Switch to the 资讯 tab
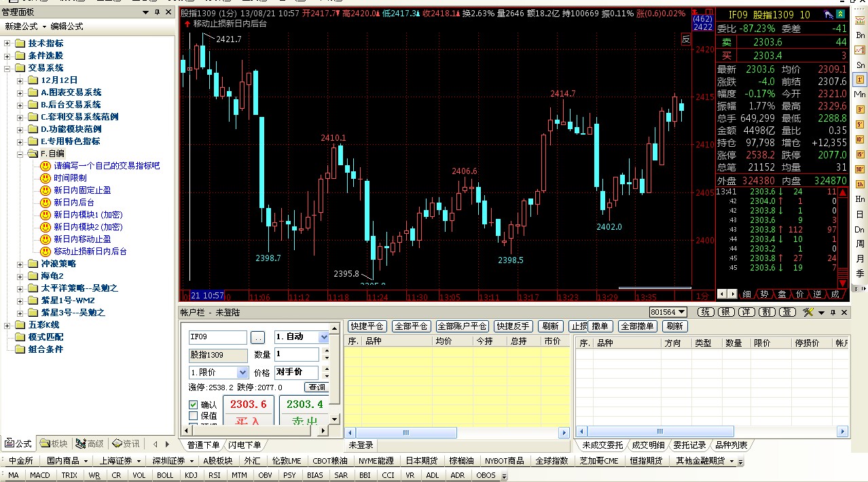The width and height of the screenshot is (868, 482). coord(125,444)
